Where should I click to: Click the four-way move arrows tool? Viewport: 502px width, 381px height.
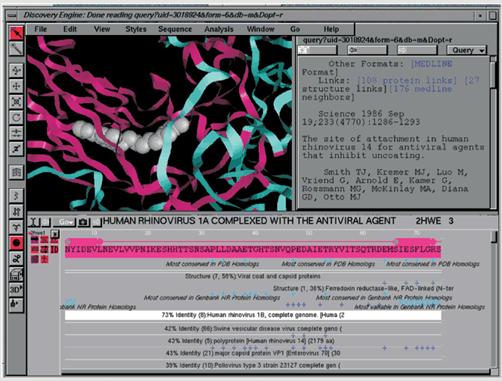point(16,86)
